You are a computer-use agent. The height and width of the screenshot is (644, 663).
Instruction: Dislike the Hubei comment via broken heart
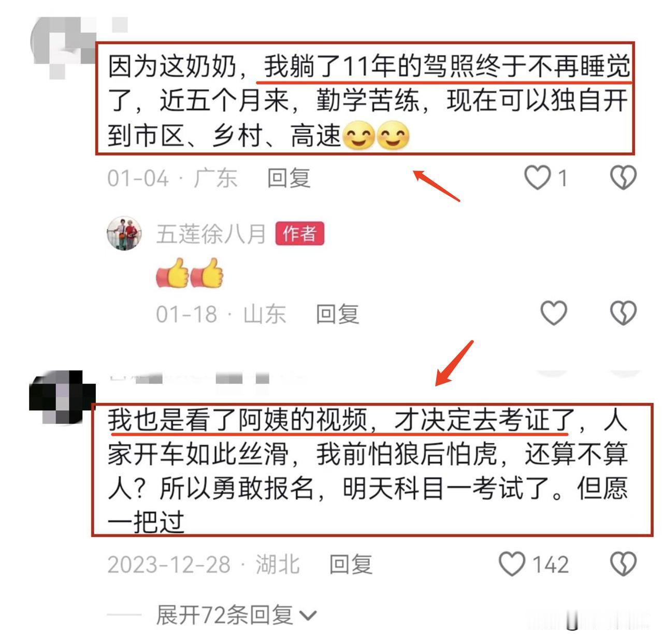click(623, 564)
